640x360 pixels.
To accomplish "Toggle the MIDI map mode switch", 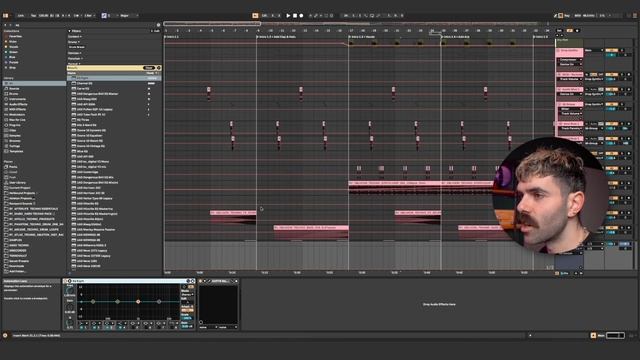I will pyautogui.click(x=578, y=16).
